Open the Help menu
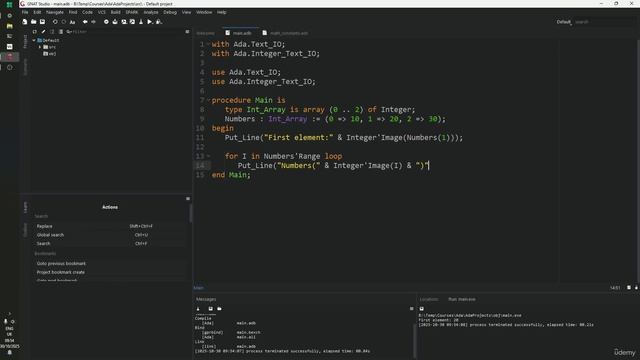The image size is (640, 360). (x=222, y=12)
